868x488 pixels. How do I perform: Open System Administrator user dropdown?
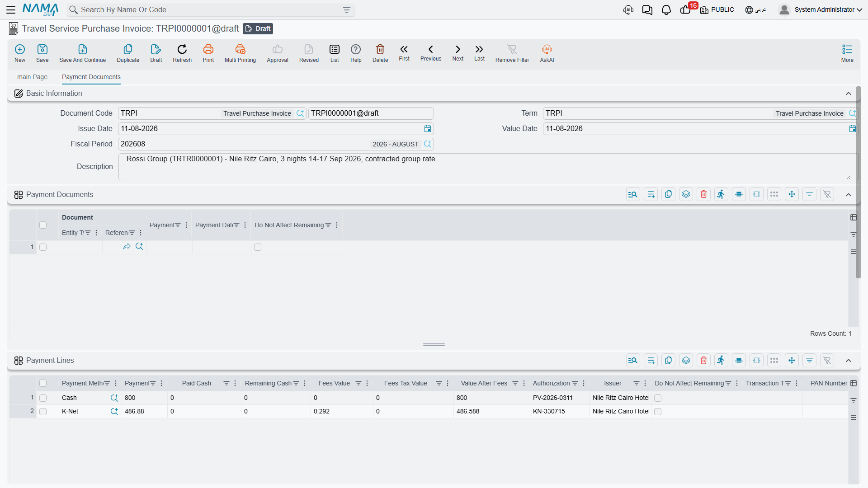tap(821, 9)
